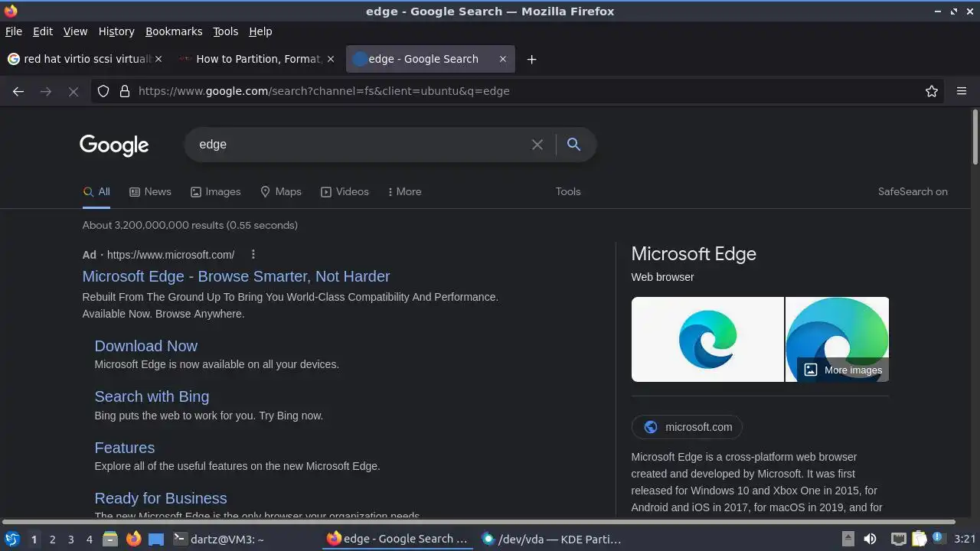Click More images in knowledge panel
Image resolution: width=980 pixels, height=551 pixels.
tap(843, 370)
